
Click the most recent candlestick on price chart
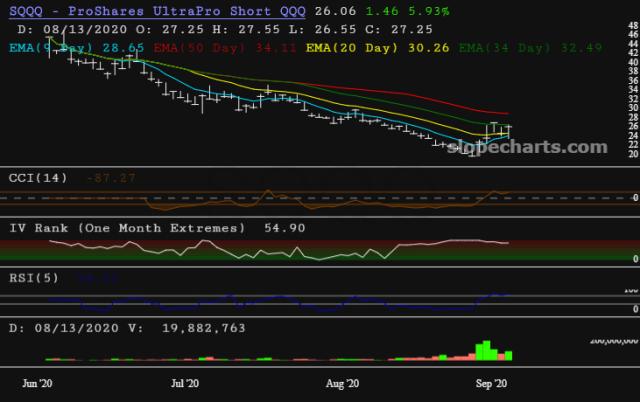[510, 130]
